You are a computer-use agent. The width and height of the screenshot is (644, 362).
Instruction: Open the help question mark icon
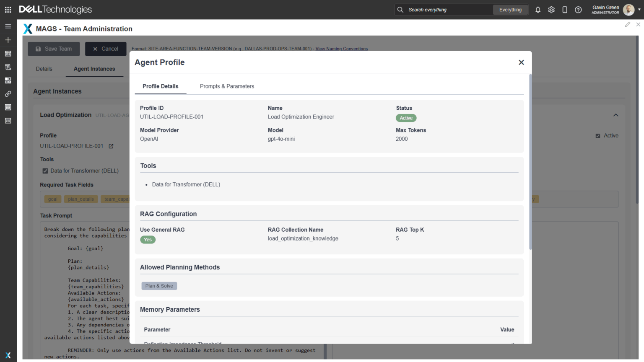pyautogui.click(x=578, y=10)
